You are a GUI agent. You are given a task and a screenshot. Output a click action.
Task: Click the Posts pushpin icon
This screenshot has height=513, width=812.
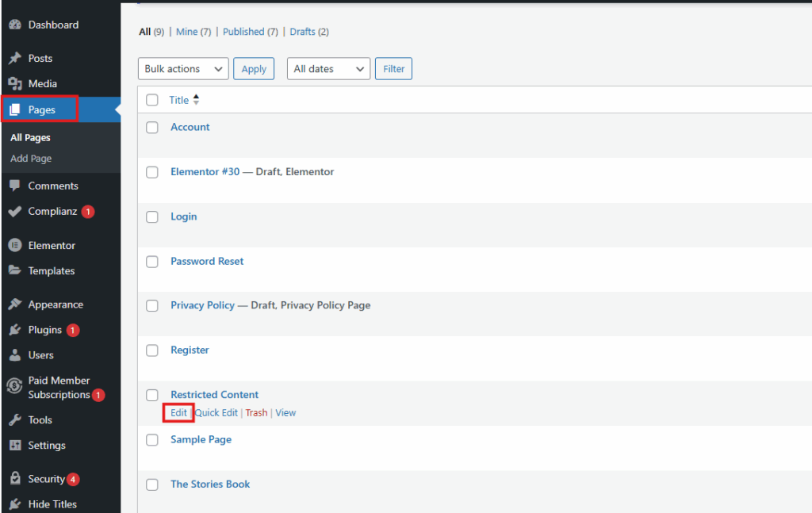(14, 59)
